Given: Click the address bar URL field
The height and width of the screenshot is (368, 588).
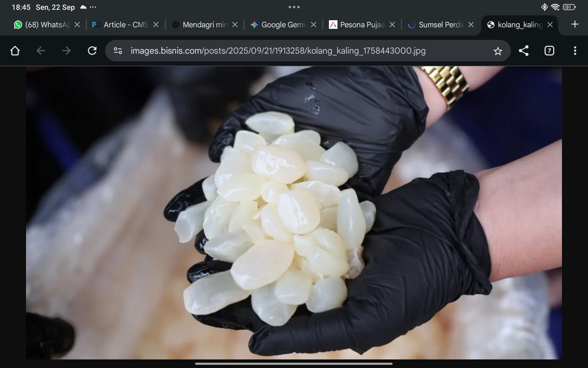Looking at the screenshot, I should (x=277, y=51).
